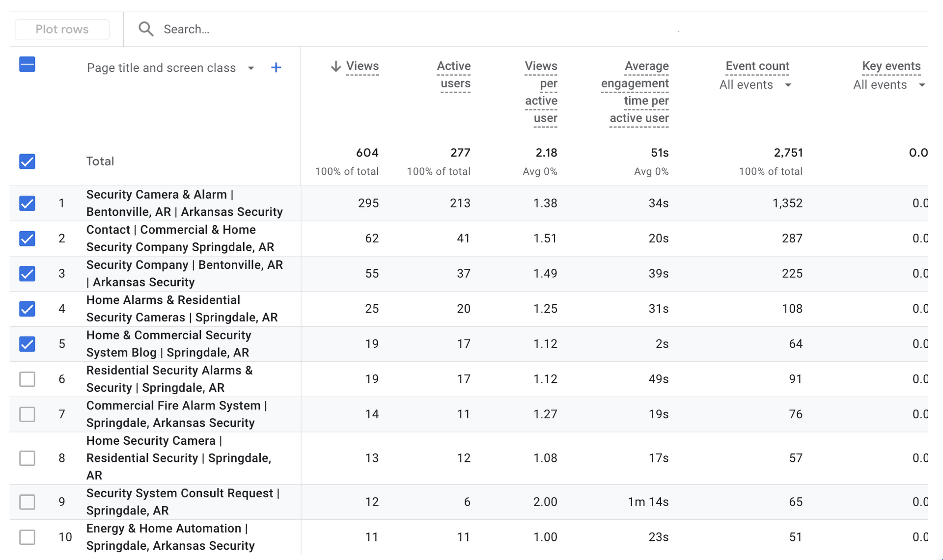
Task: Click the Key events column header
Action: (x=891, y=66)
